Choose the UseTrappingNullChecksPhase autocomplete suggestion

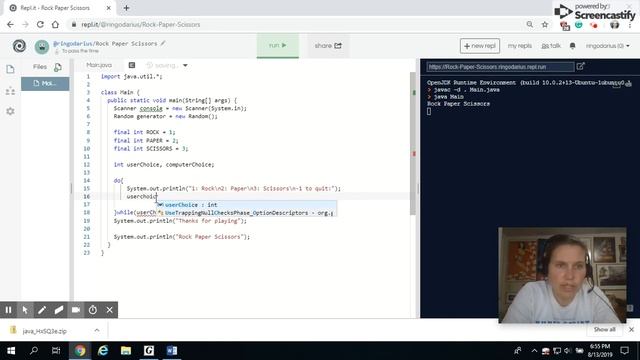(x=247, y=213)
